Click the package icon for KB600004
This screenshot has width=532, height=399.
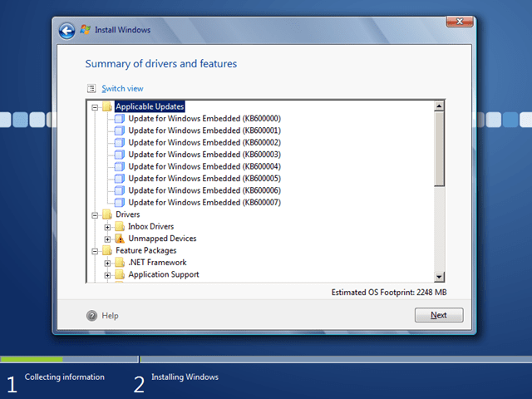(120, 166)
